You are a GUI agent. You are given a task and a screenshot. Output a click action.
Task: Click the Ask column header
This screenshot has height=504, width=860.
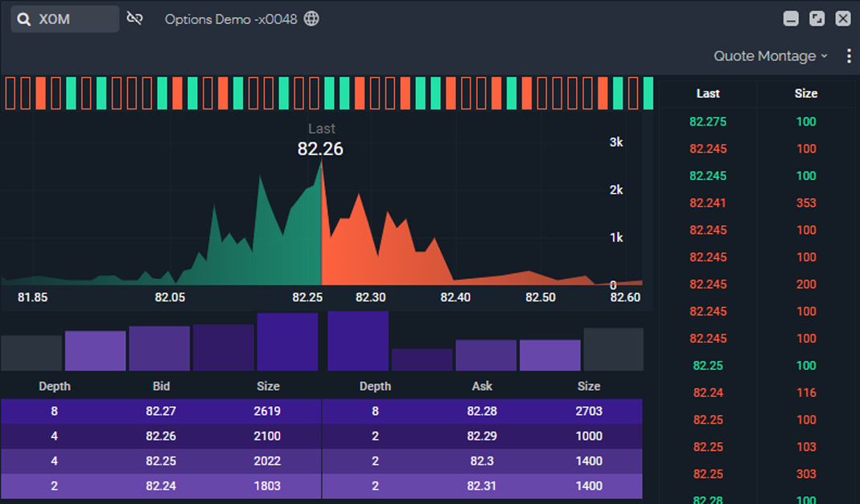(482, 386)
